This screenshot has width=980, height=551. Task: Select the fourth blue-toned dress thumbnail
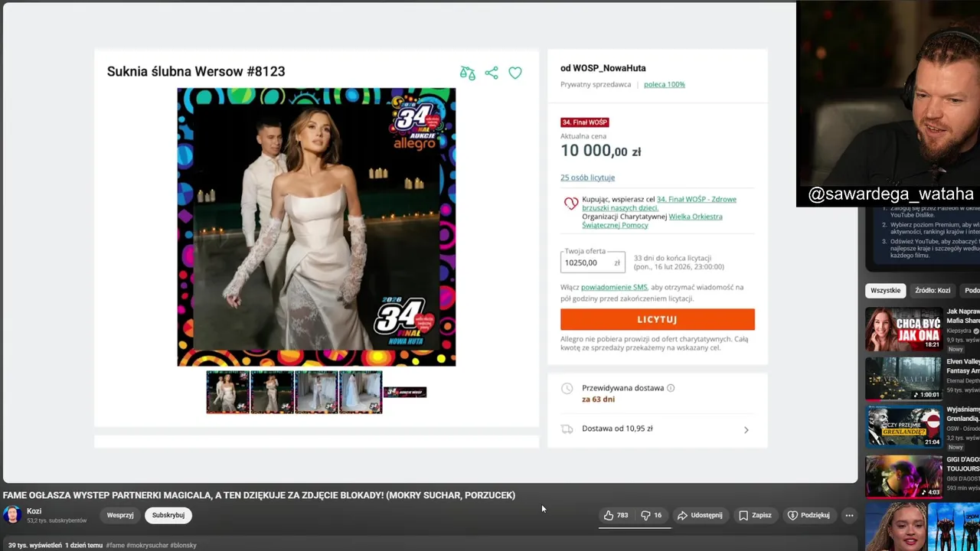pos(361,392)
